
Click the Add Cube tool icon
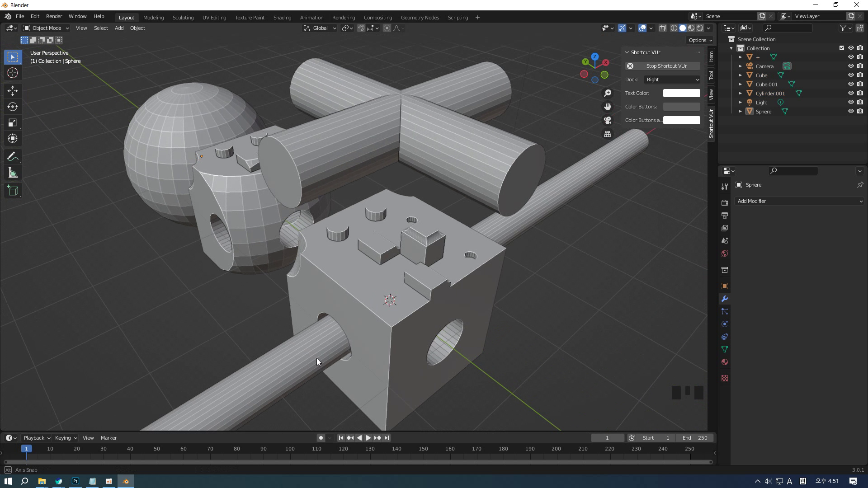(x=13, y=190)
